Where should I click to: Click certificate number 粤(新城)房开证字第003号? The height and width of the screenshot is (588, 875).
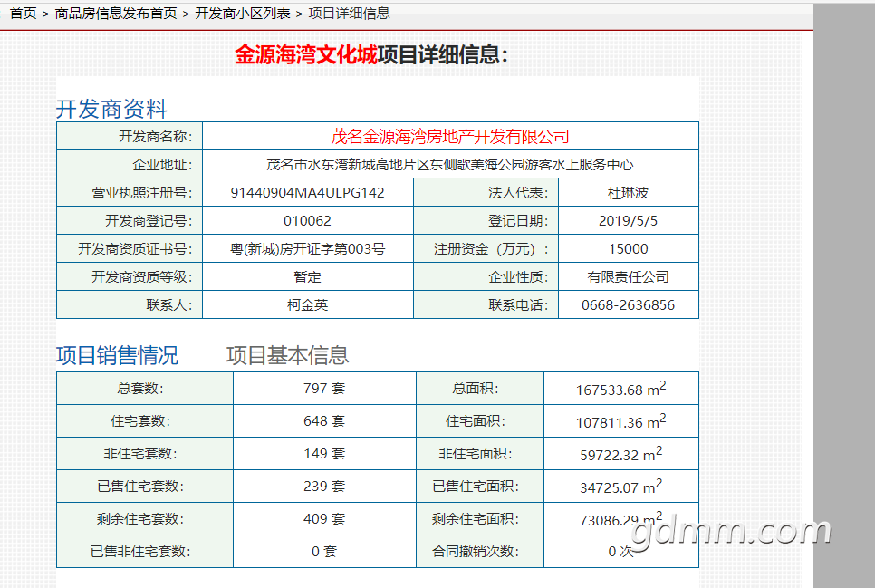tap(307, 249)
